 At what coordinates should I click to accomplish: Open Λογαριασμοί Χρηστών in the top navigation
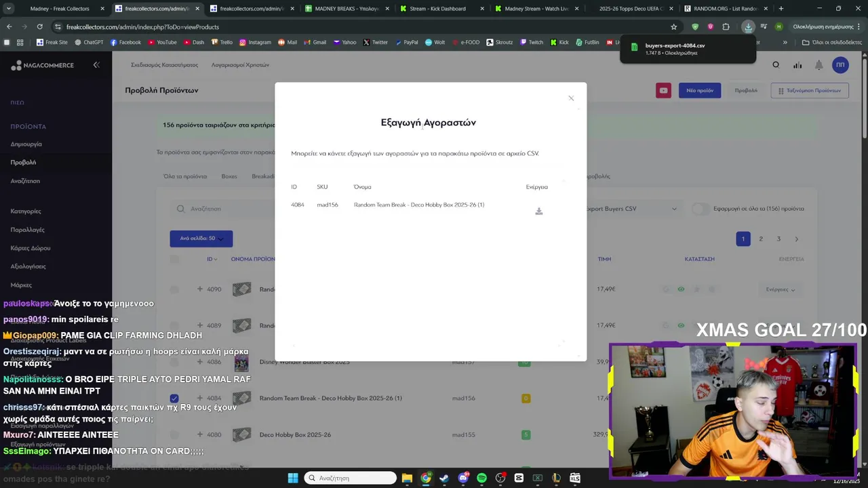point(240,65)
